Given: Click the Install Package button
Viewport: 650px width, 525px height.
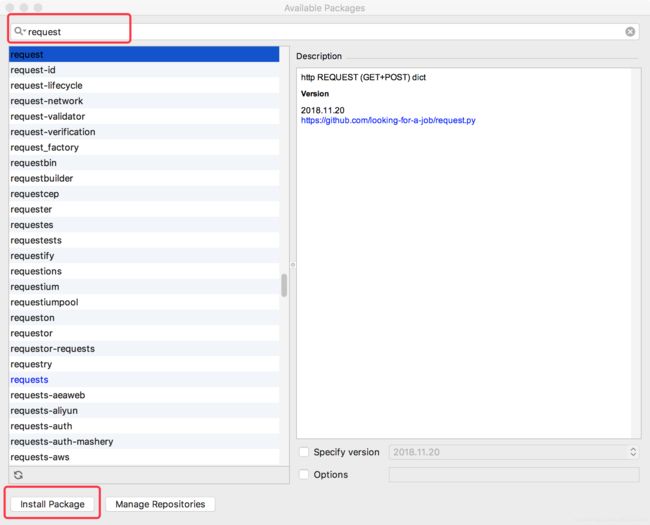Looking at the screenshot, I should [52, 504].
